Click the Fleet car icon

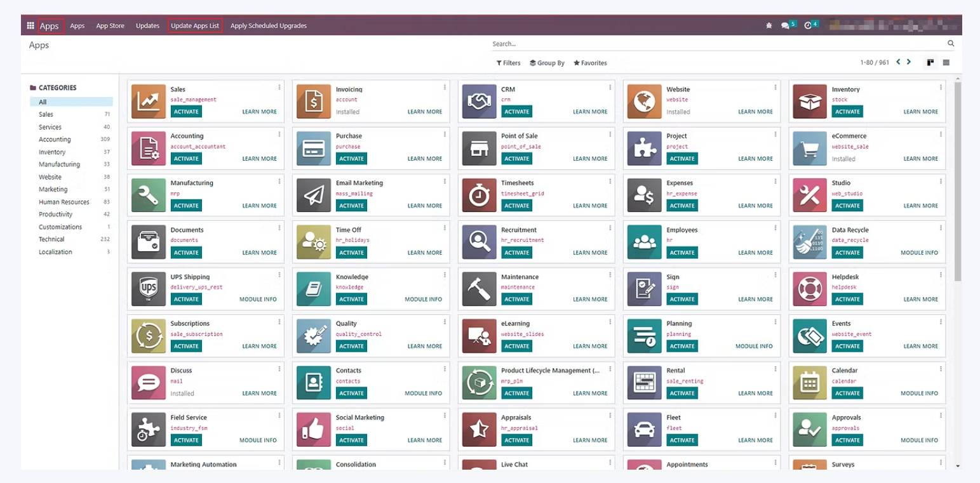(x=645, y=430)
